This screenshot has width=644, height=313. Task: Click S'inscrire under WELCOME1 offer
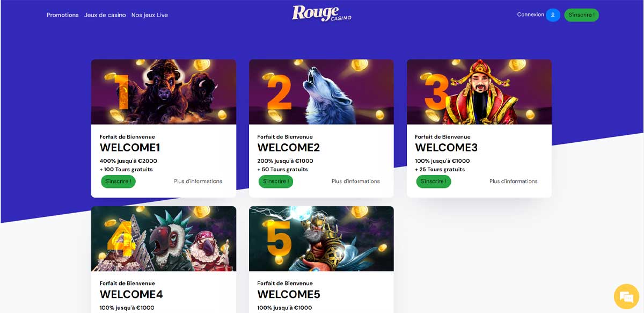tap(118, 181)
